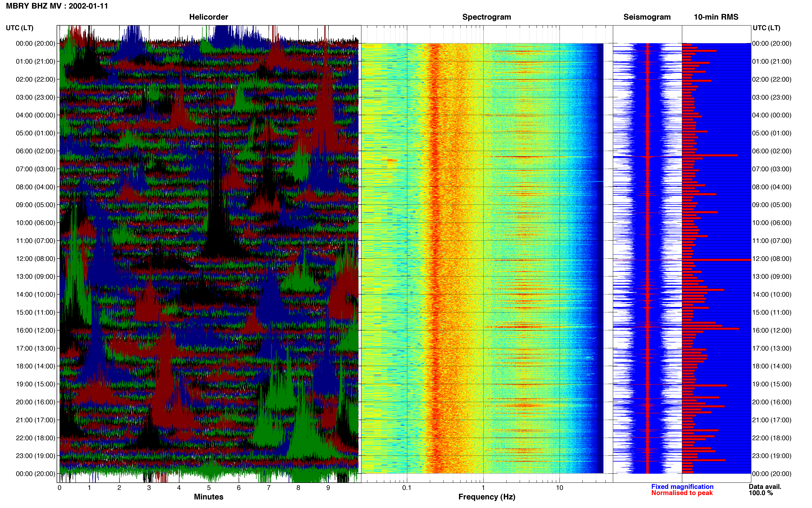
Task: Click left time label '11:00 (07:00)'
Action: pyautogui.click(x=36, y=240)
